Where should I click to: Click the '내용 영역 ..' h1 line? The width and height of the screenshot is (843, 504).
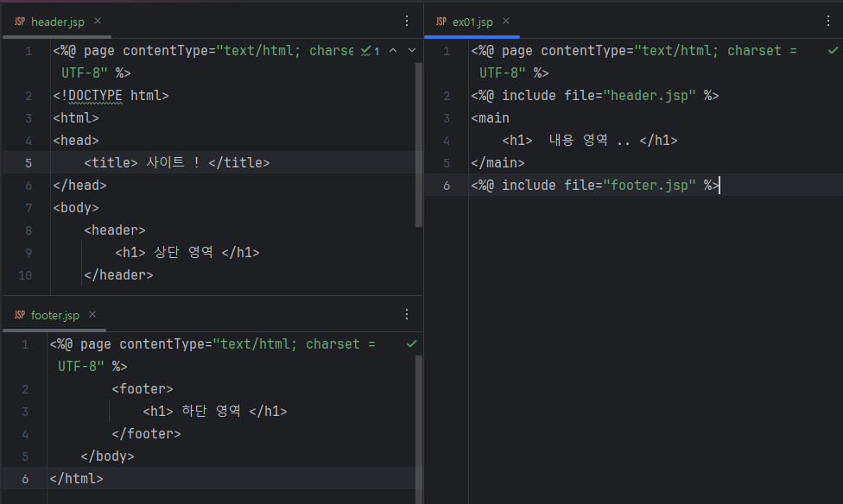click(590, 141)
